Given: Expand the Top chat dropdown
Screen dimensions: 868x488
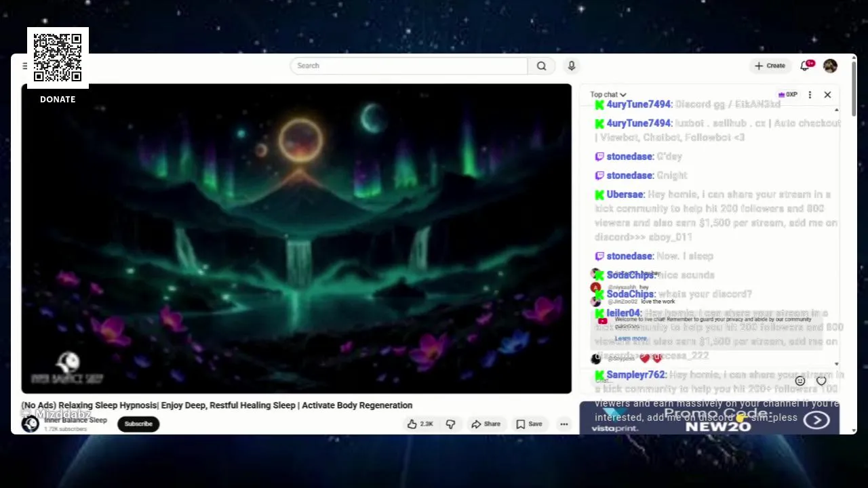Looking at the screenshot, I should tap(608, 95).
